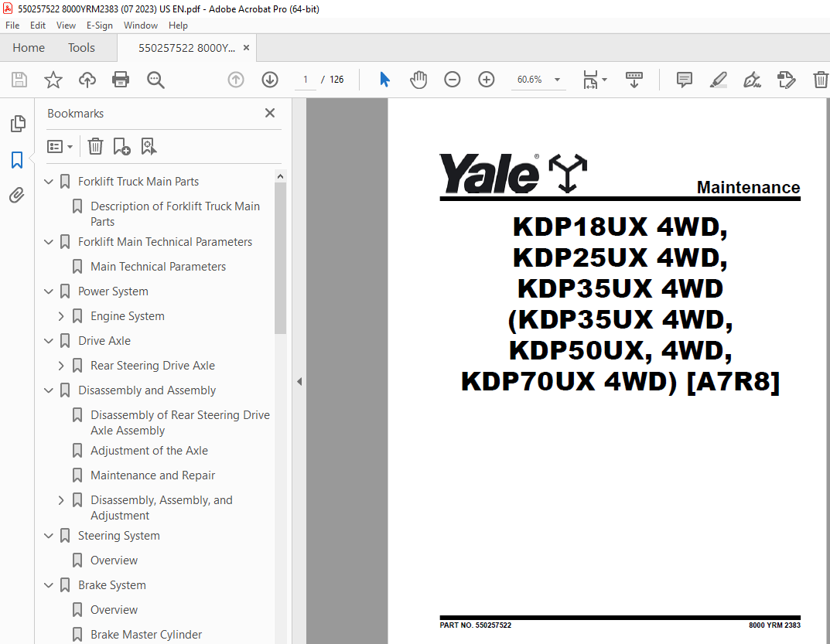Print the document with printer icon
The height and width of the screenshot is (644, 830).
click(x=121, y=80)
